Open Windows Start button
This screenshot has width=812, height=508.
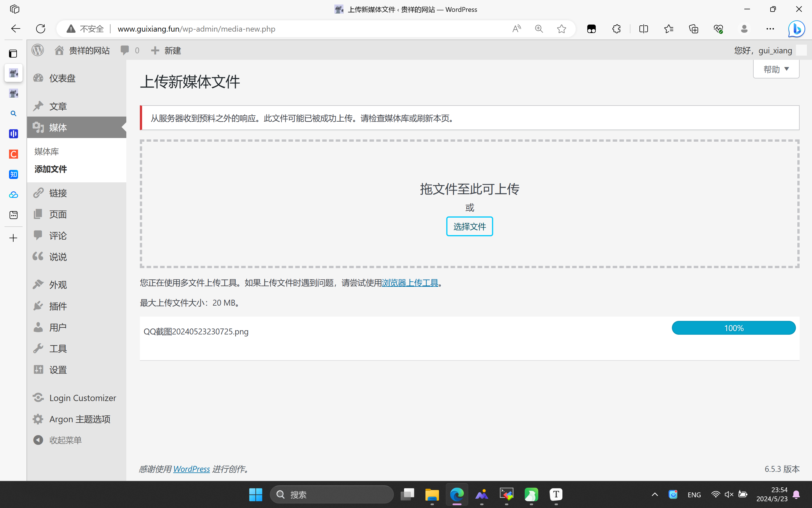[256, 494]
